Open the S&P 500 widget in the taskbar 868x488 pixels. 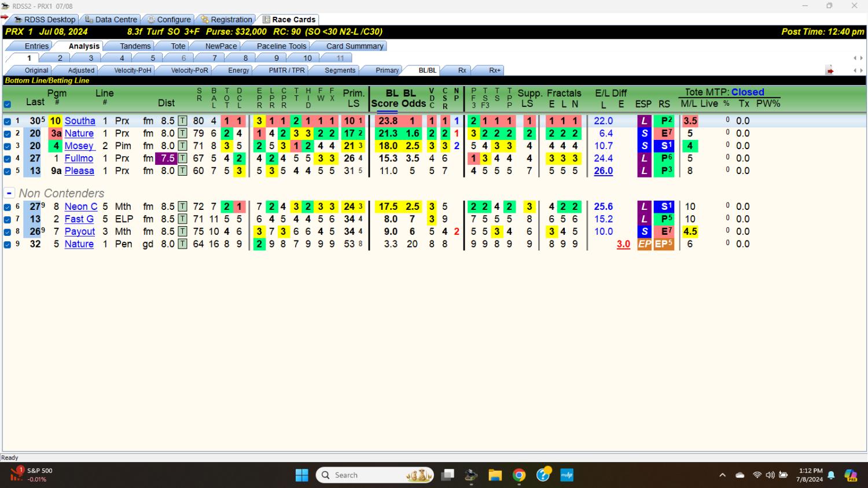[32, 475]
